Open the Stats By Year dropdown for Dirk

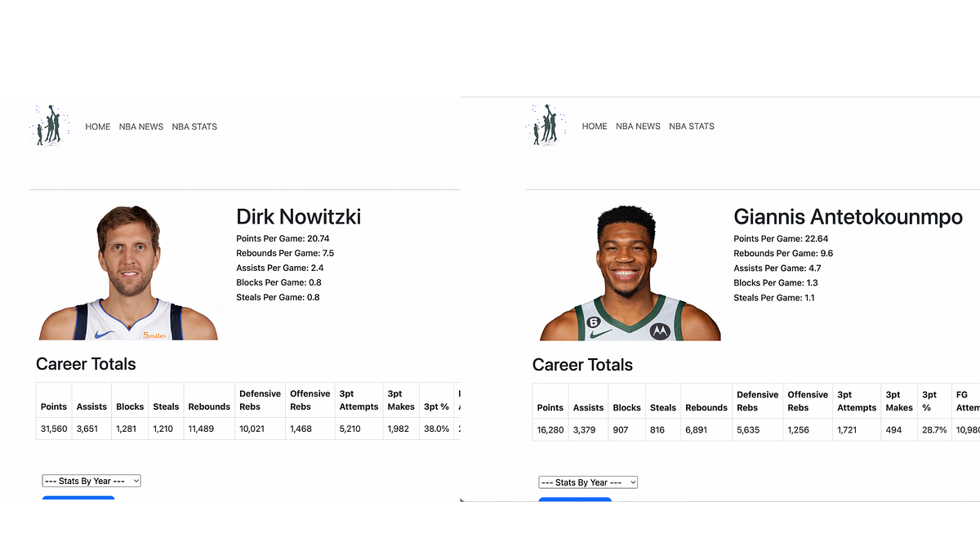(91, 481)
